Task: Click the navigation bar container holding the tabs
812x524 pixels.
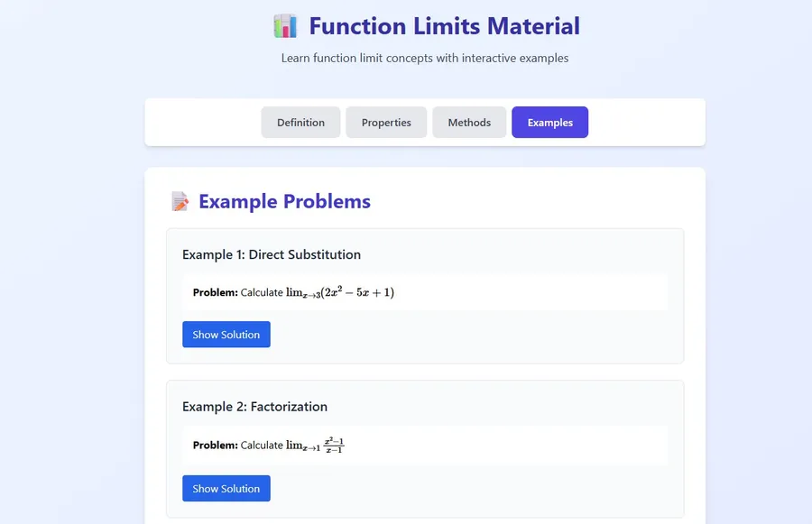Action: click(x=632, y=122)
